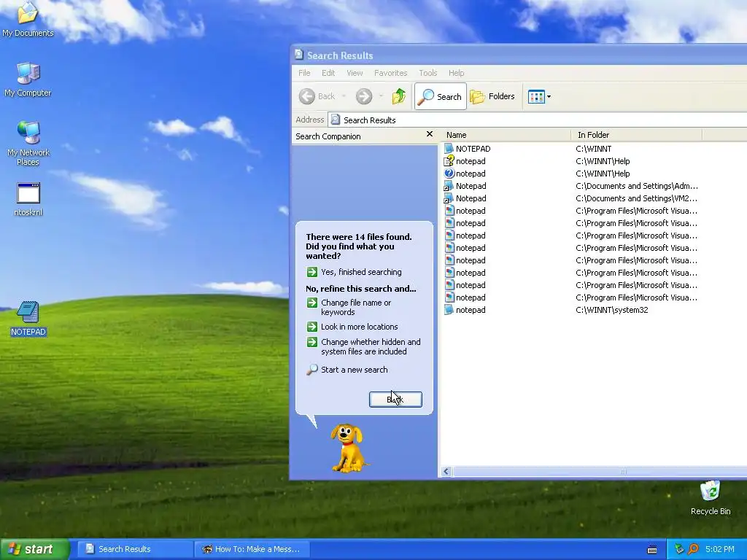The image size is (747, 560).
Task: Click folder path C:\WINNT\system32
Action: [x=612, y=309]
